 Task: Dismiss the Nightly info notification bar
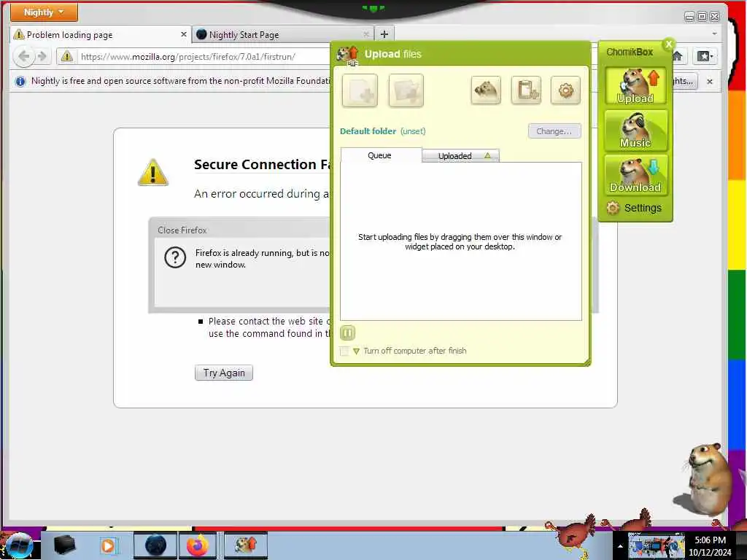click(x=710, y=82)
